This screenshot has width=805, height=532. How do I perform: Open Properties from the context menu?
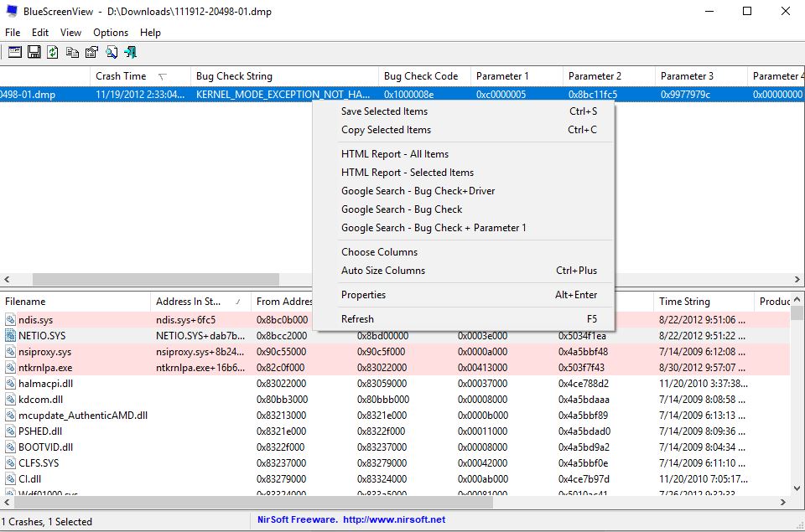pos(463,294)
